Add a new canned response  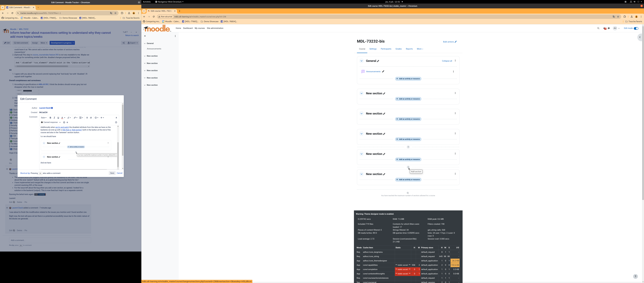click(x=67, y=122)
